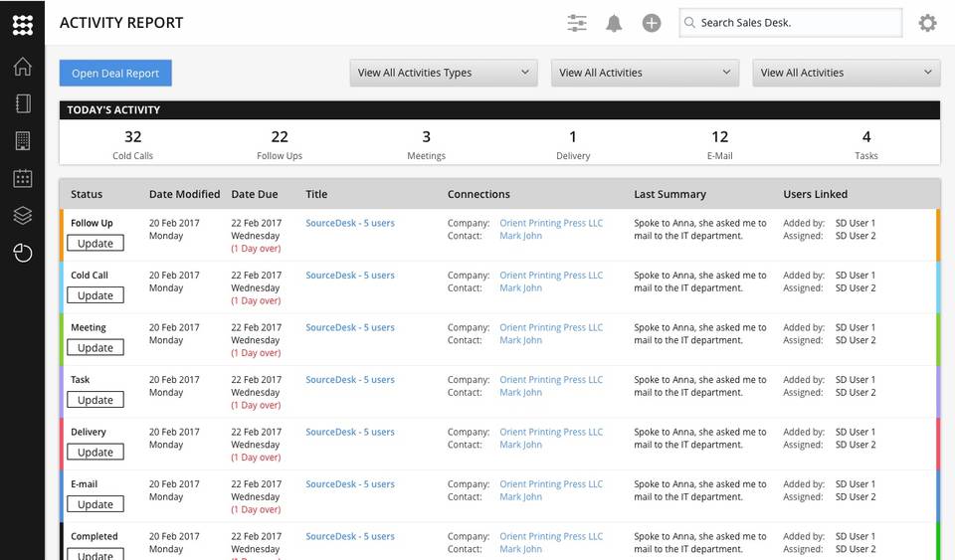Select the 12 E-Mail summary

click(x=720, y=145)
